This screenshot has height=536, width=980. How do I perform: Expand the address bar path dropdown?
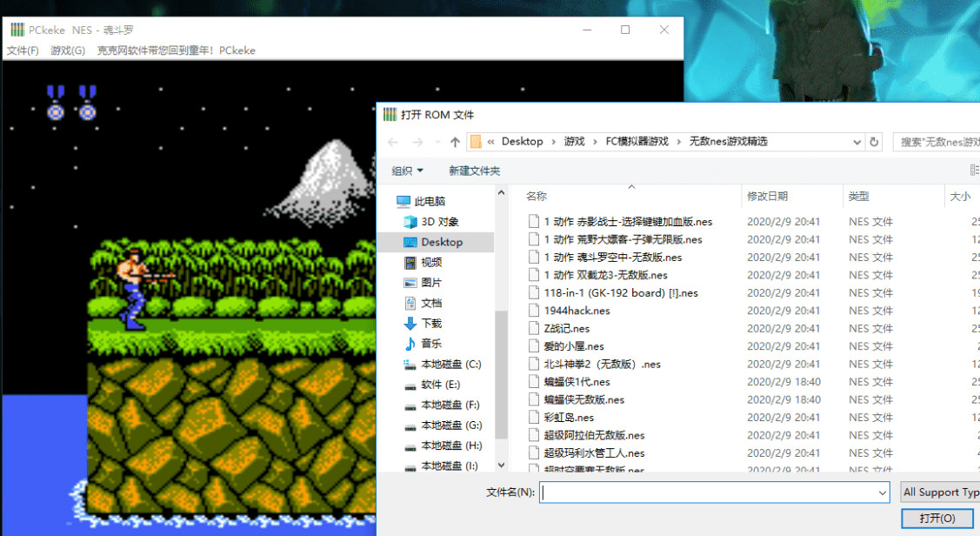pos(855,142)
